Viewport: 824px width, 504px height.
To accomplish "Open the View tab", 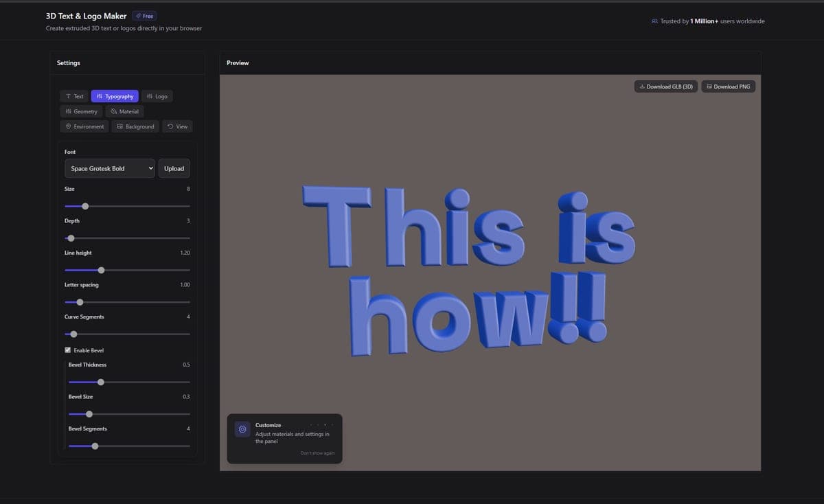I will (x=177, y=126).
